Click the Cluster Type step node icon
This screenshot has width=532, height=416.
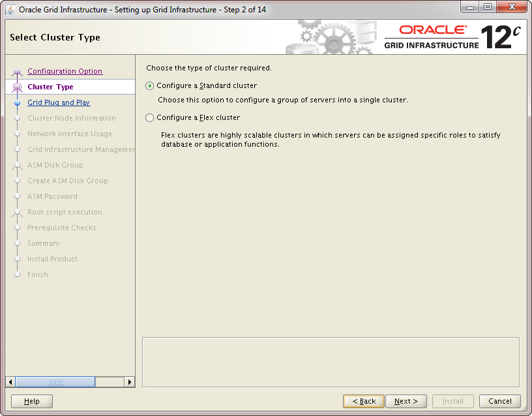click(18, 87)
